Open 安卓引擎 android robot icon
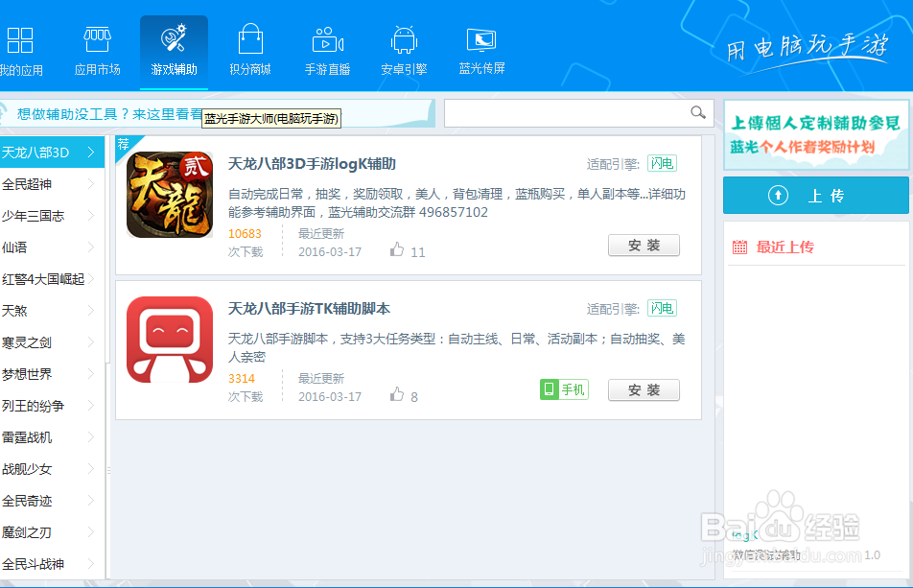913x588 pixels. tap(404, 39)
